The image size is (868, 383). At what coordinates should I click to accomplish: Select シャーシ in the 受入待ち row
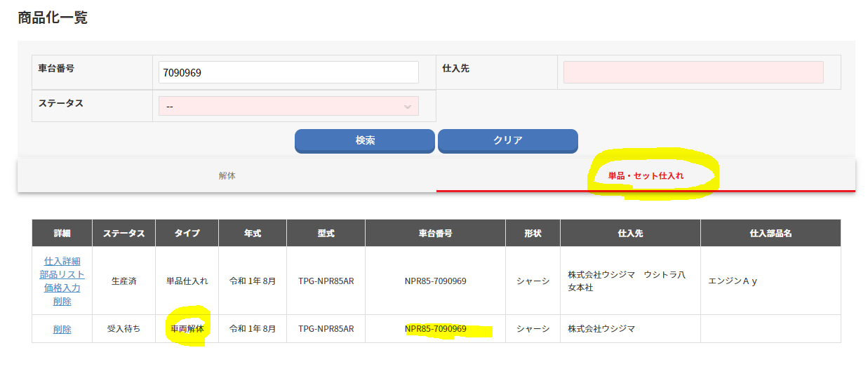pos(533,328)
